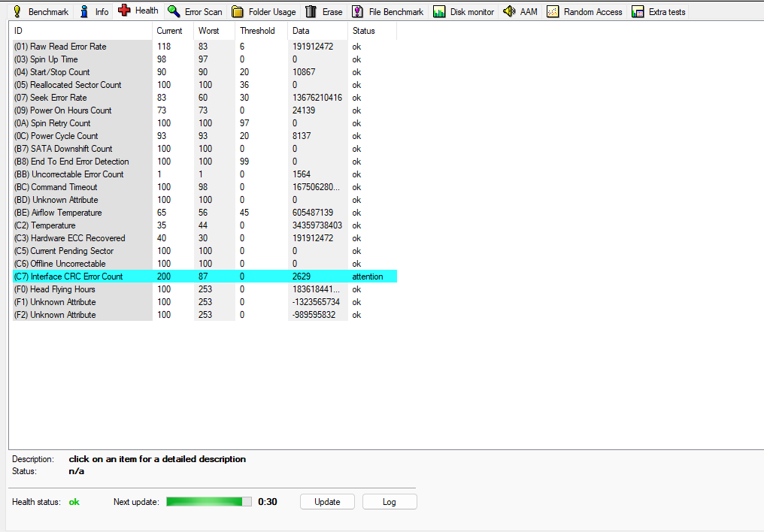Viewport: 764px width, 532px height.
Task: Click the Folder Usage folder icon
Action: click(238, 12)
